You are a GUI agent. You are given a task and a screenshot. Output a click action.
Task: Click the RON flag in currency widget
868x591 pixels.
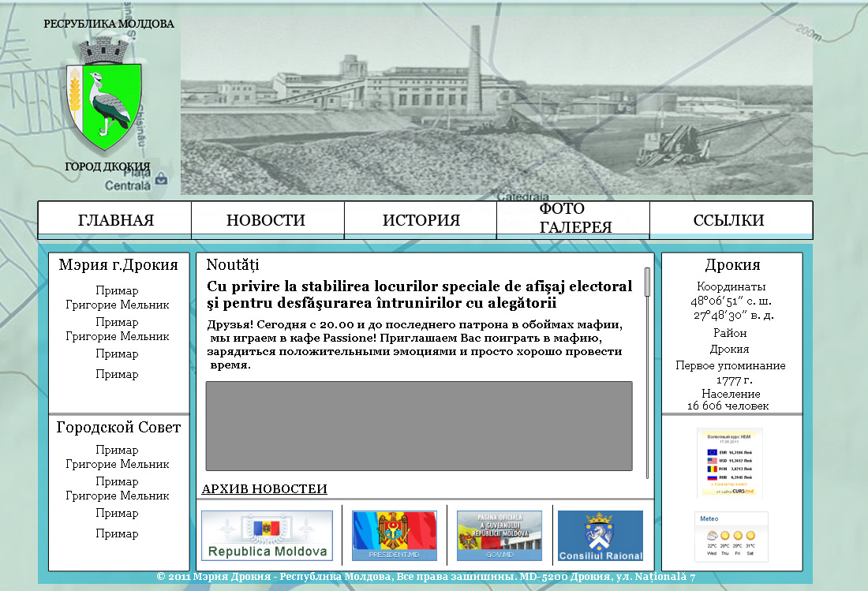pos(712,469)
